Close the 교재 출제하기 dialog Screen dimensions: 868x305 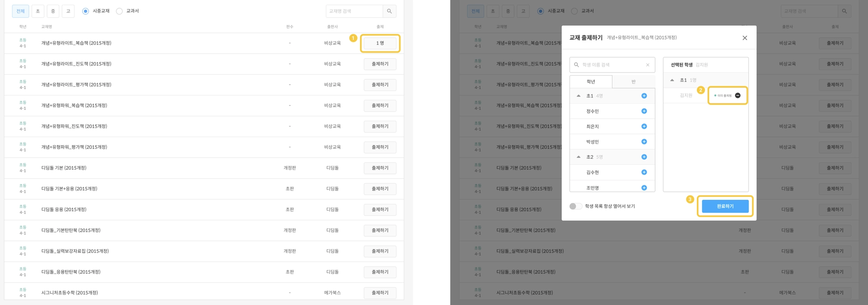[x=745, y=38]
